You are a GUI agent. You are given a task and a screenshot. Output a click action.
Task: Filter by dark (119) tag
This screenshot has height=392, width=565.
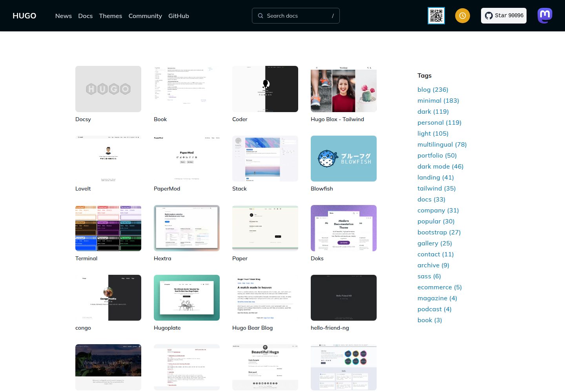(x=433, y=111)
